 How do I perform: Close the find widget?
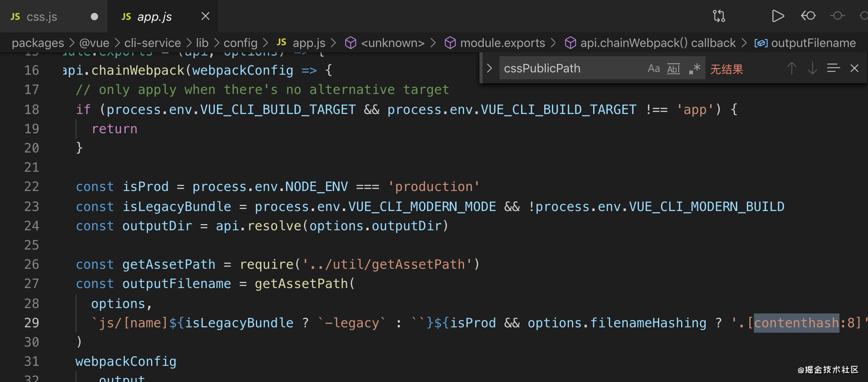855,68
